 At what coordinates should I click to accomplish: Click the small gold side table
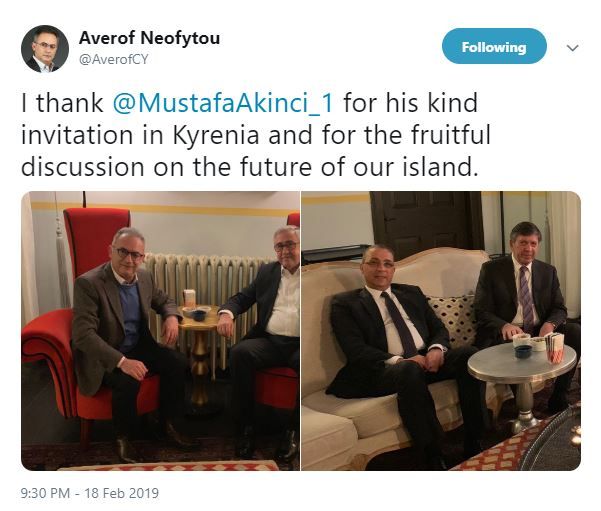click(x=199, y=353)
